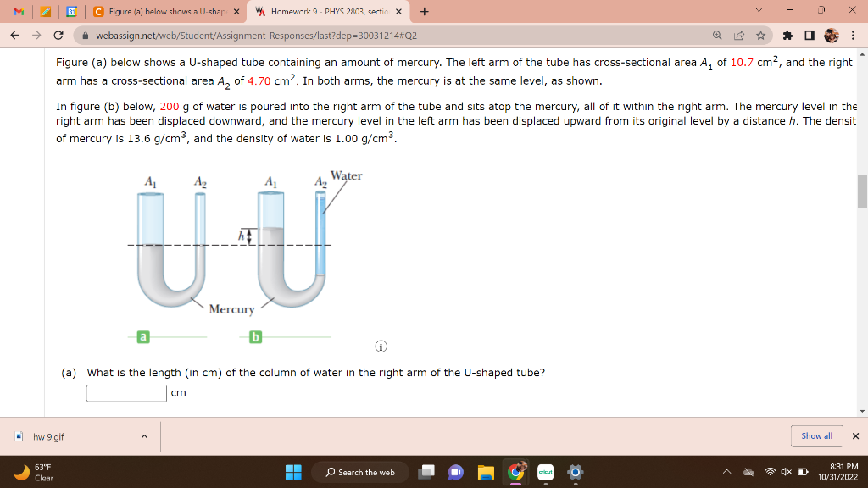This screenshot has width=868, height=488.
Task: Open the side panel icon in Chrome toolbar
Action: (810, 36)
